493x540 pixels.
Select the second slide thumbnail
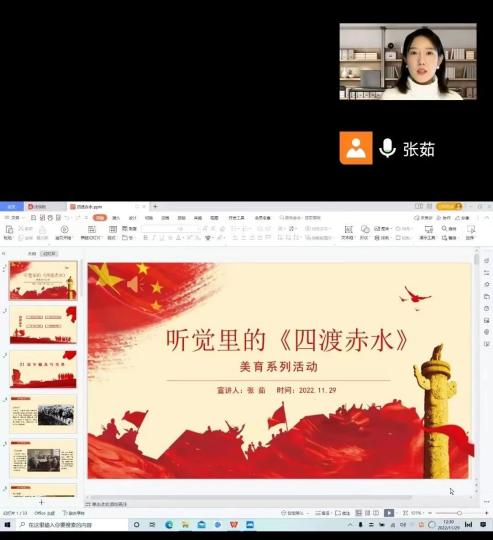(43, 325)
